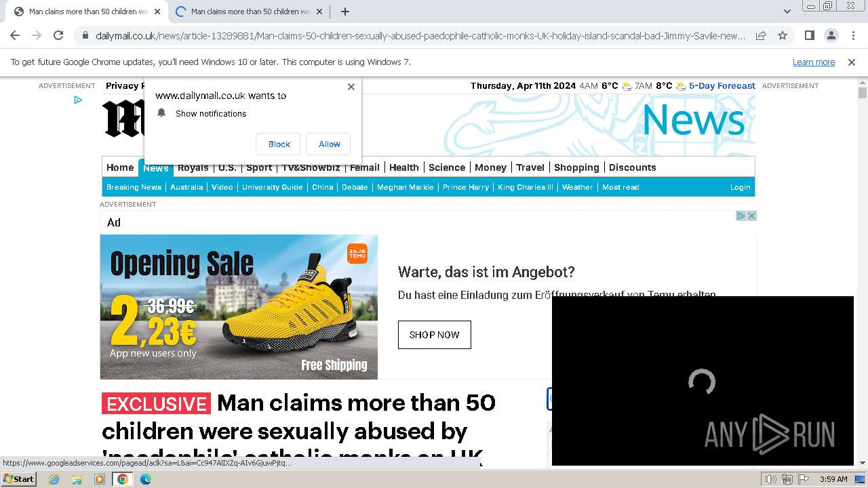This screenshot has height=488, width=868.
Task: Click the address bar URL
Action: click(420, 35)
